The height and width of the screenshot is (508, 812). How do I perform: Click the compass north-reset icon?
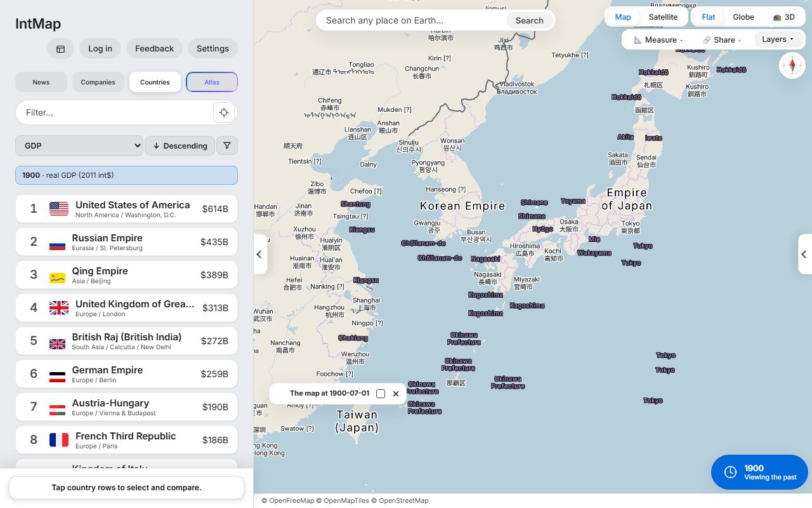(792, 65)
